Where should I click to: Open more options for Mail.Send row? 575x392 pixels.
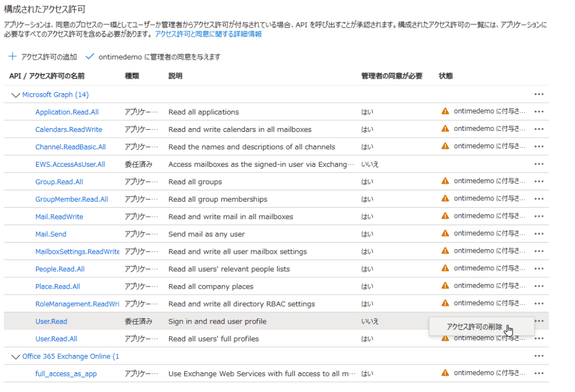coord(539,234)
